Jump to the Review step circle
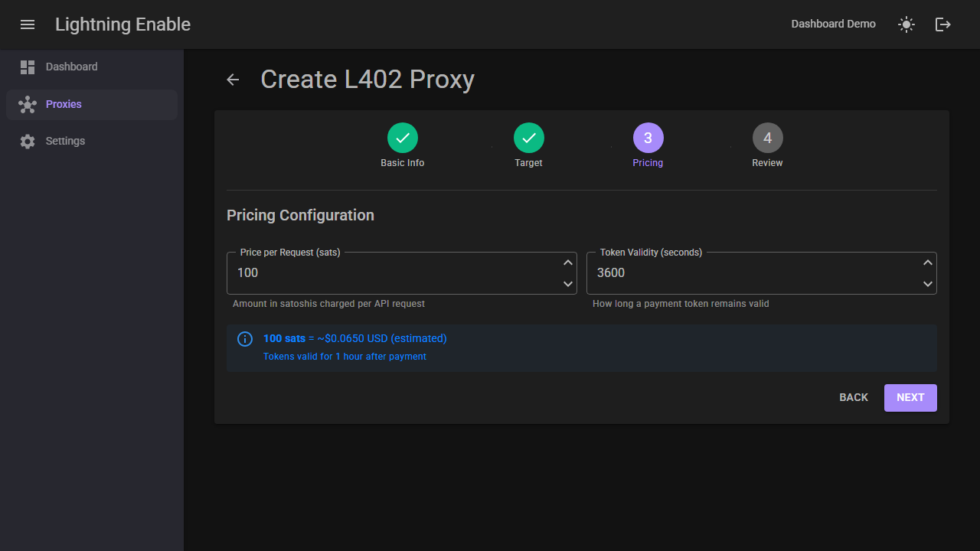 [767, 139]
